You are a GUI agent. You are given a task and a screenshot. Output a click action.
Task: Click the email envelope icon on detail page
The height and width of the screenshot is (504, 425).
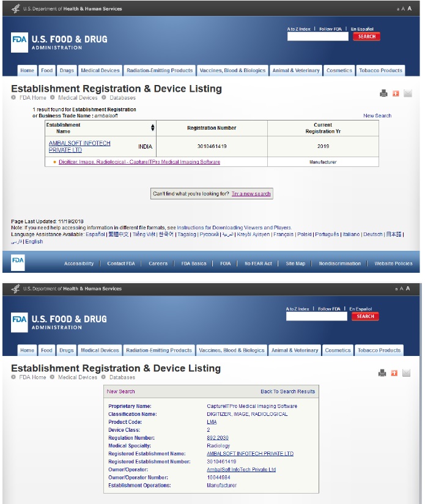tap(407, 373)
